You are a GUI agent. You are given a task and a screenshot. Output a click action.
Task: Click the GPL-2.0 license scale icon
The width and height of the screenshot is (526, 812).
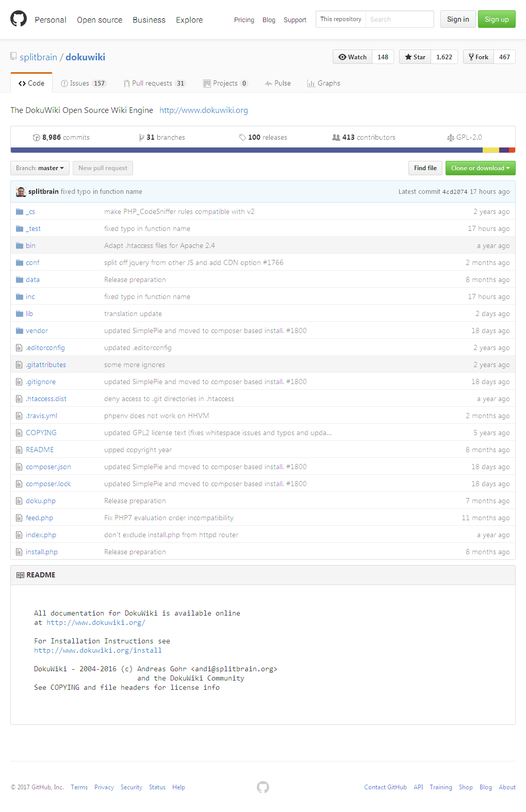(x=451, y=138)
